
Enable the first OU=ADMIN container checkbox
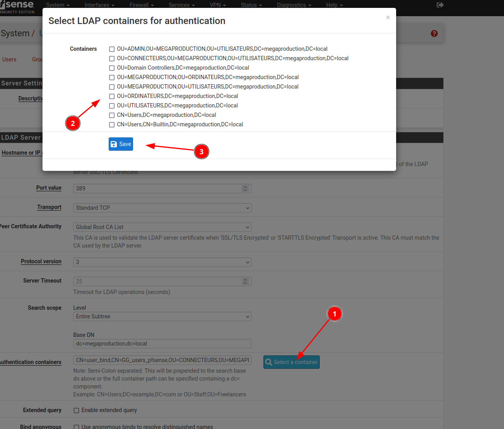[x=112, y=49]
